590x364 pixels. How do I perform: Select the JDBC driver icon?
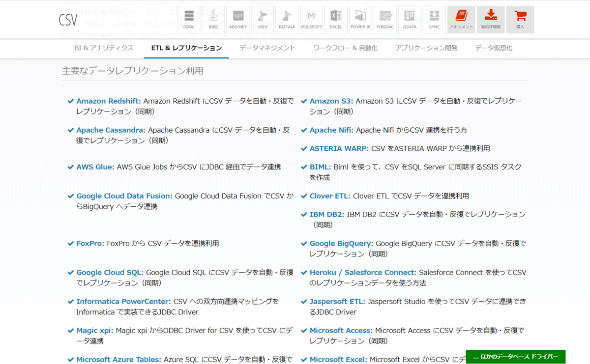pos(213,20)
